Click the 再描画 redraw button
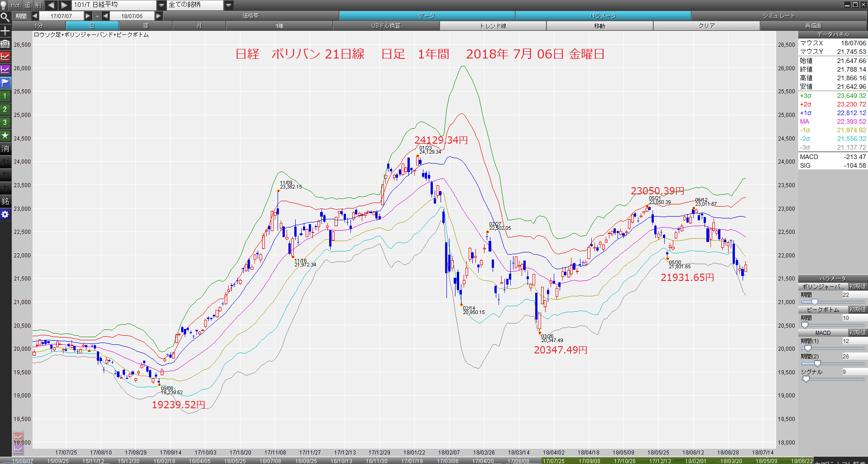868x464 pixels. (813, 26)
